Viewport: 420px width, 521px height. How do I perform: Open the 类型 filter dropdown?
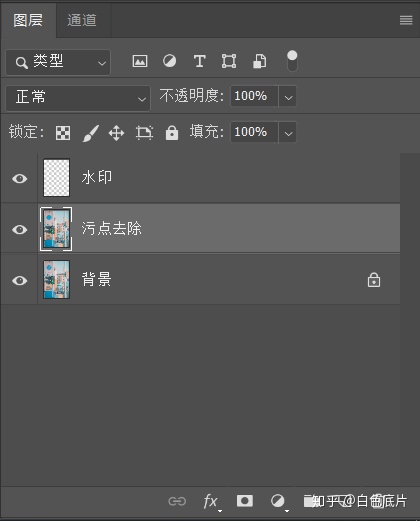coord(58,62)
